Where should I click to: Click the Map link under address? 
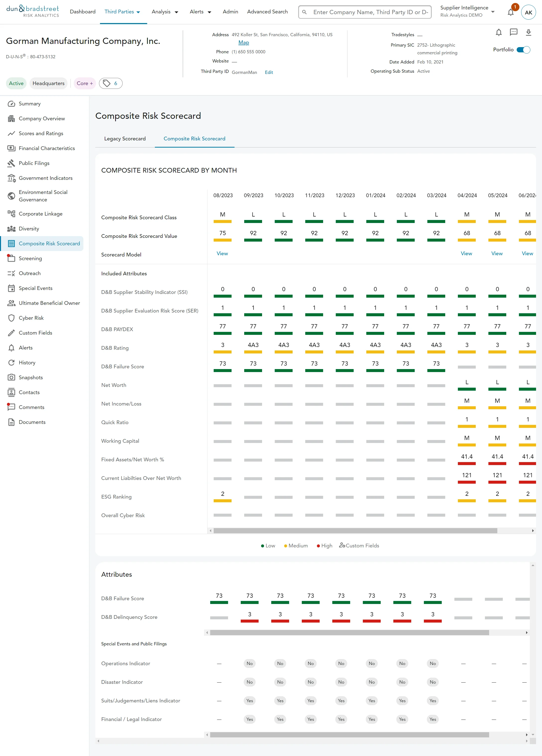[243, 42]
